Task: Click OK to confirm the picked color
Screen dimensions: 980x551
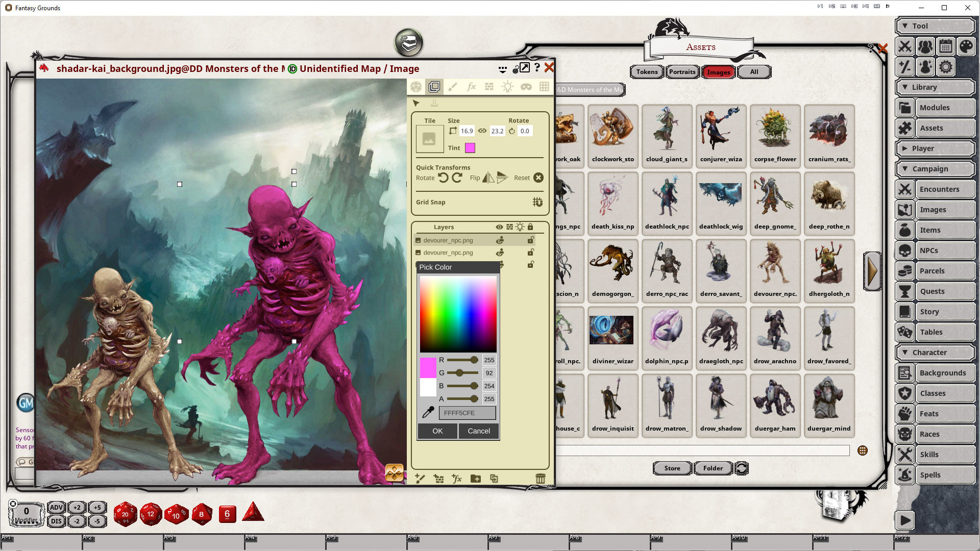Action: tap(437, 431)
